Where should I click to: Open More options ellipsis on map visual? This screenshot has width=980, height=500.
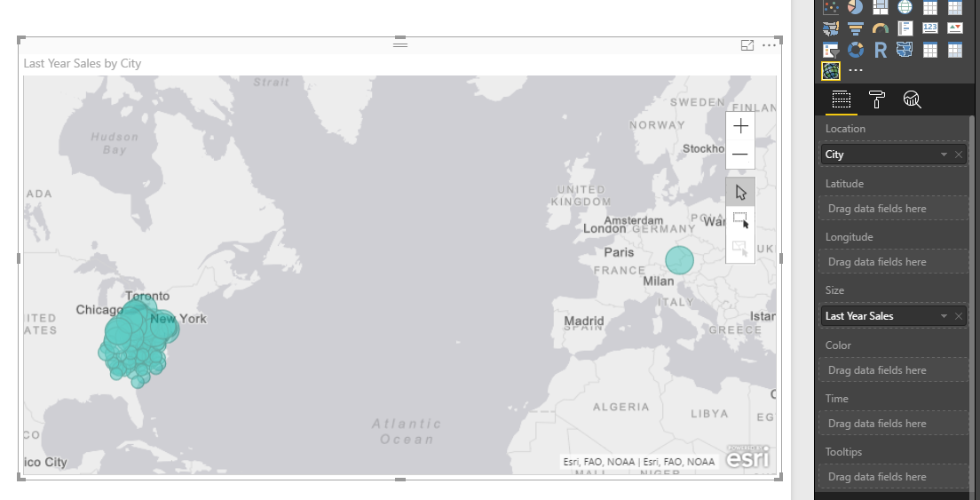coord(770,45)
